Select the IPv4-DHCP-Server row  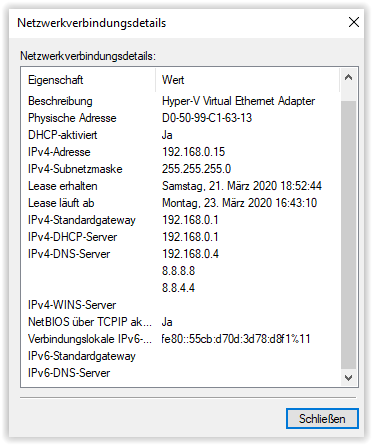click(181, 237)
